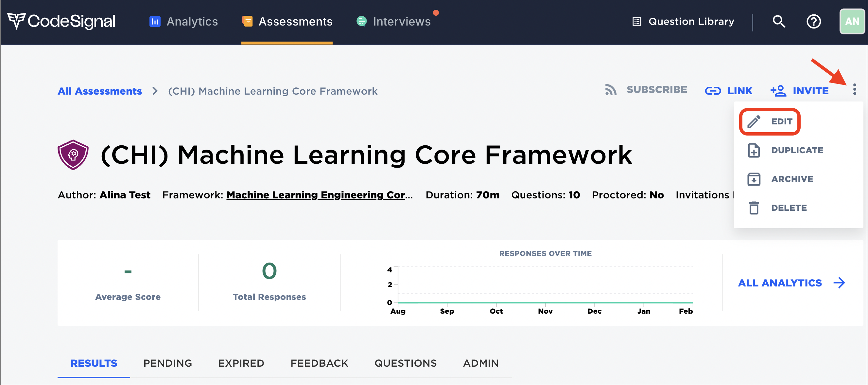
Task: Subscribe to this assessment
Action: coord(646,90)
